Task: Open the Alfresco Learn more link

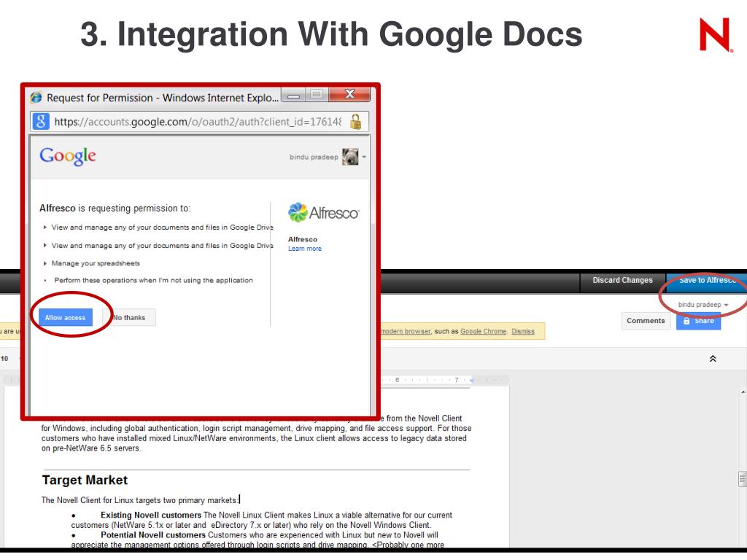Action: 305,249
